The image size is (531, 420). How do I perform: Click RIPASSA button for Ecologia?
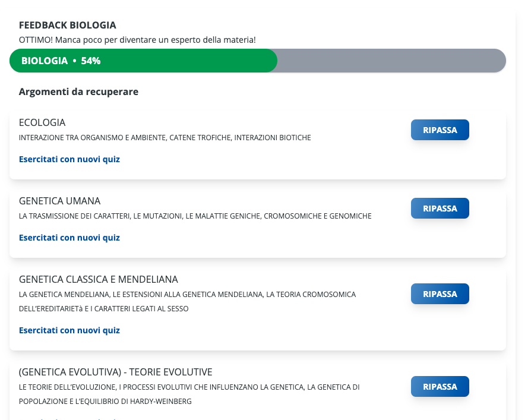pos(440,130)
